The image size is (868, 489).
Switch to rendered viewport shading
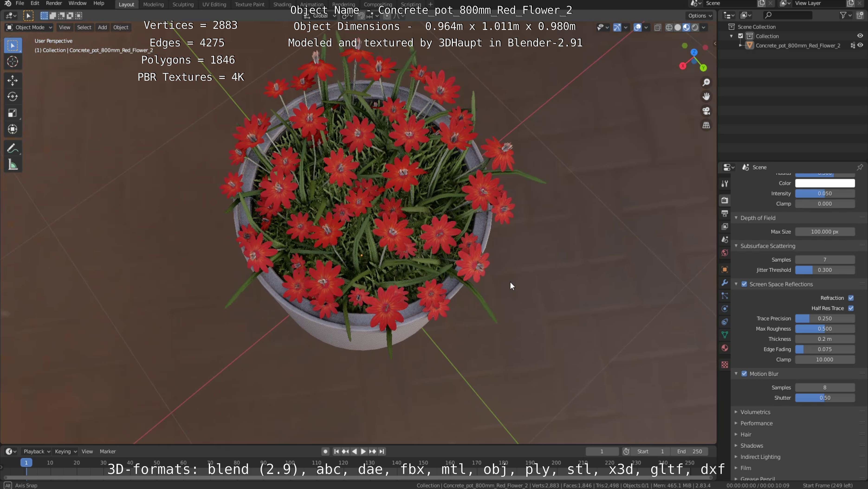[x=695, y=28]
